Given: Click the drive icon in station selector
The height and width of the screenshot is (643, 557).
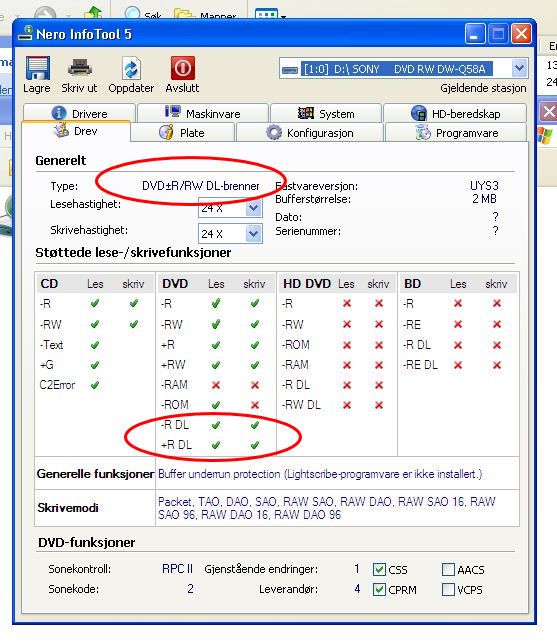Looking at the screenshot, I should [290, 70].
